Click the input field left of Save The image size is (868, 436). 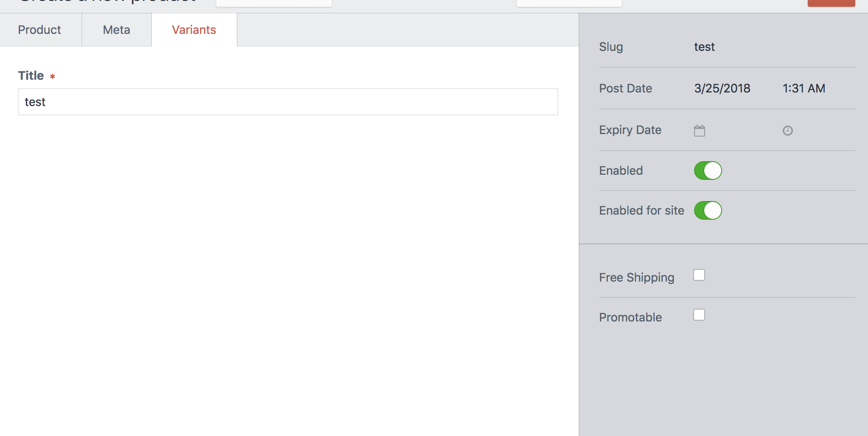click(x=569, y=2)
